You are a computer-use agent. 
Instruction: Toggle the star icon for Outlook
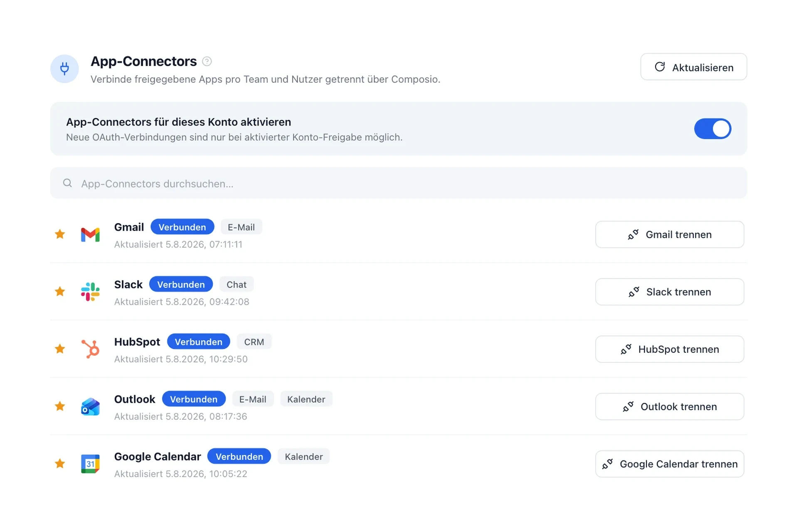pos(60,406)
